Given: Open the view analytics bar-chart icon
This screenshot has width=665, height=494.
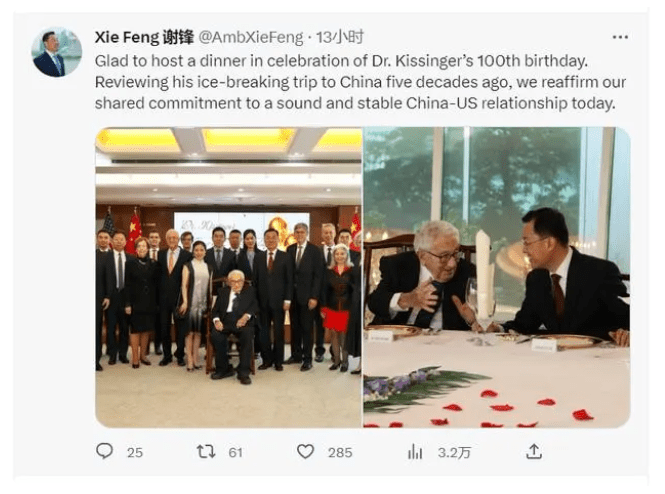Looking at the screenshot, I should tap(415, 452).
